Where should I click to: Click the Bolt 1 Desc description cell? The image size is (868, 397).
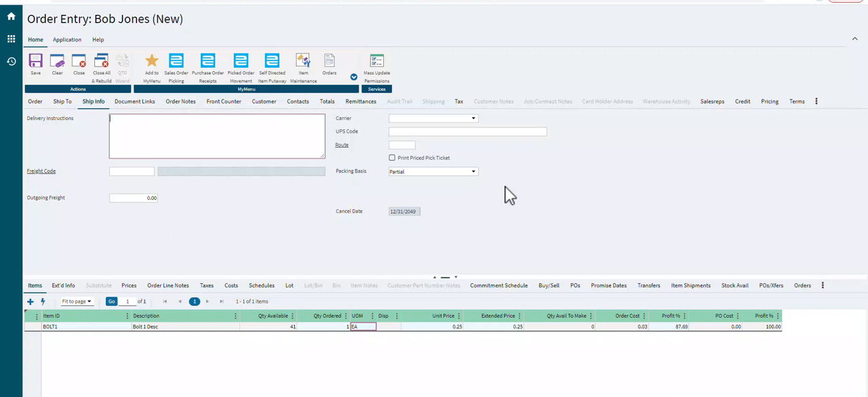pos(186,327)
